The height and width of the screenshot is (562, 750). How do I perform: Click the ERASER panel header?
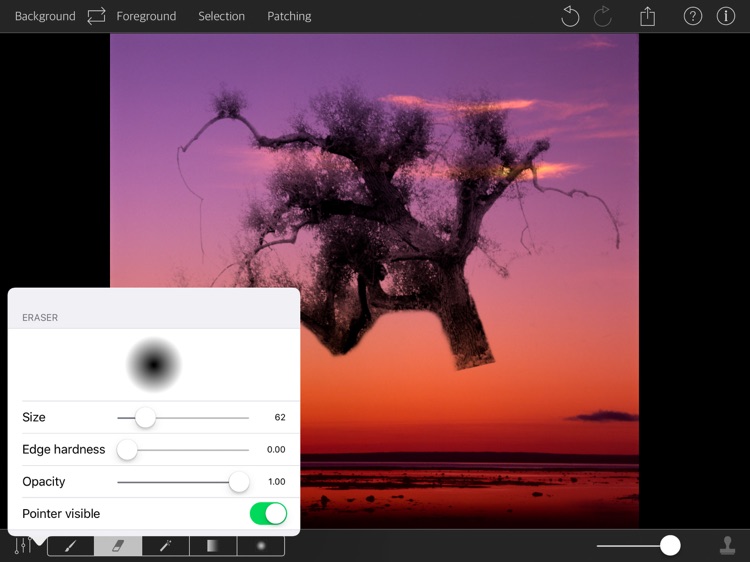[40, 318]
